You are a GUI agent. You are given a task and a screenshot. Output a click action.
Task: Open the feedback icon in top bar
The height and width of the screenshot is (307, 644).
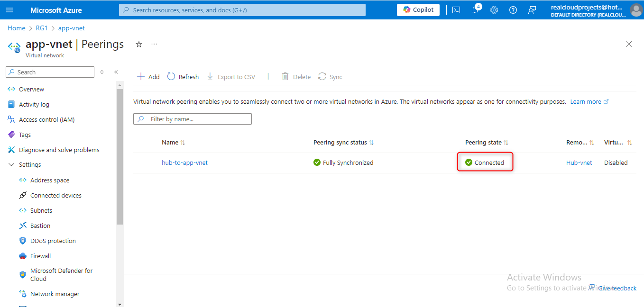532,10
